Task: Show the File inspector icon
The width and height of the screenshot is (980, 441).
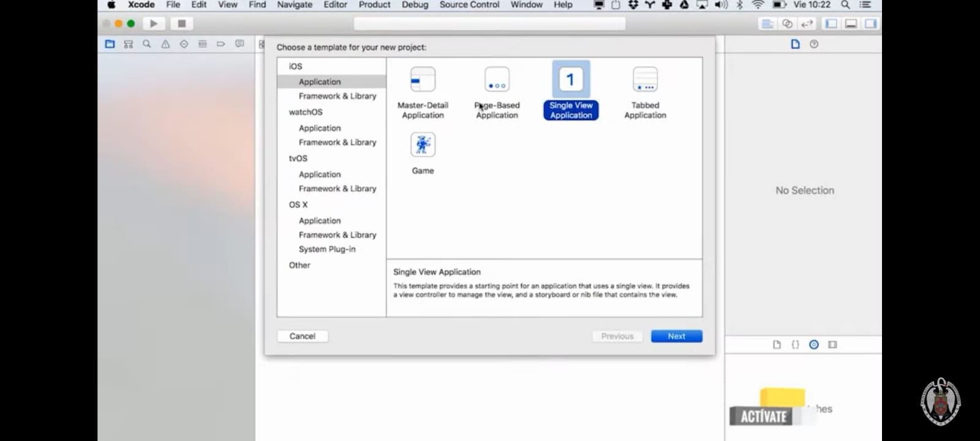Action: pyautogui.click(x=795, y=44)
